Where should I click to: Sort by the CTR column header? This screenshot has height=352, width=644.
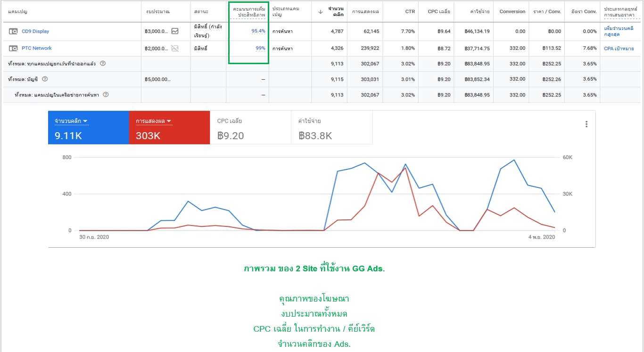tap(410, 12)
